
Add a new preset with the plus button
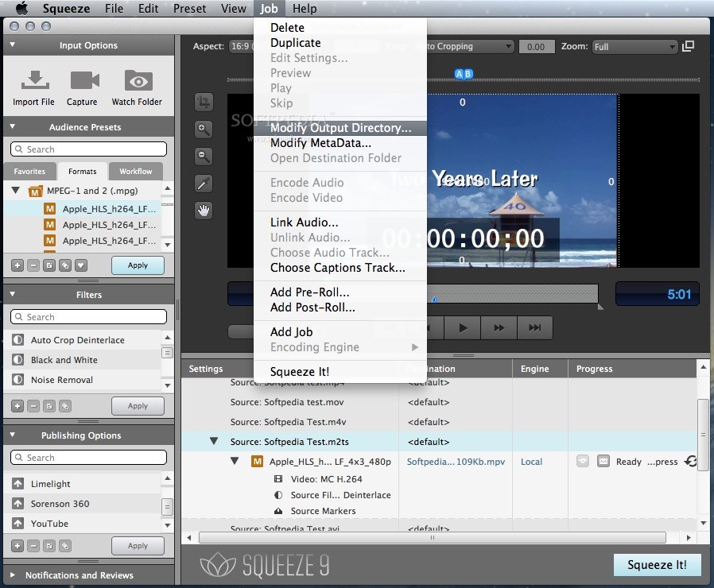[17, 265]
